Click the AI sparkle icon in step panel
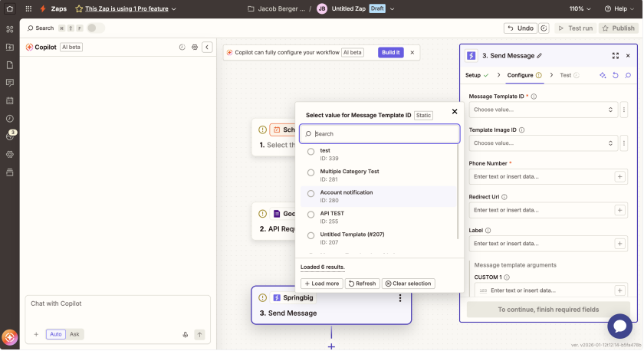Screen dimensions: 644x351 click(x=603, y=75)
